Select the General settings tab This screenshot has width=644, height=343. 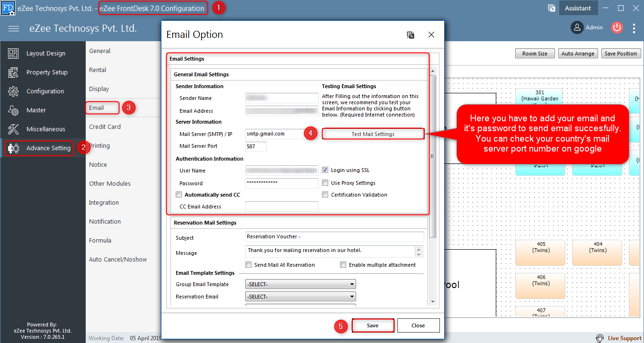(100, 51)
